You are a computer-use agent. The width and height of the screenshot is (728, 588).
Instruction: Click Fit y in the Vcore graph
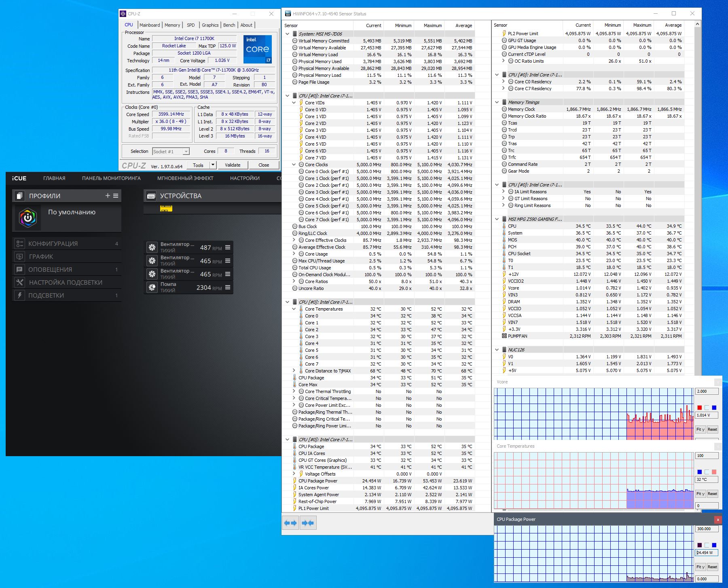point(700,429)
